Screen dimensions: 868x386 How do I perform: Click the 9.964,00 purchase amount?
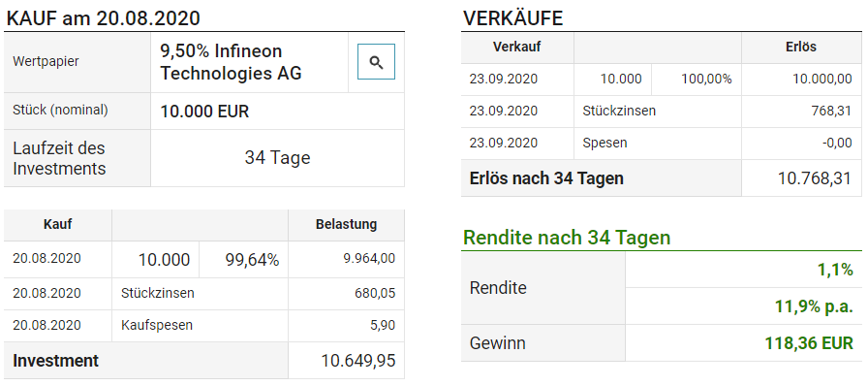click(x=369, y=259)
